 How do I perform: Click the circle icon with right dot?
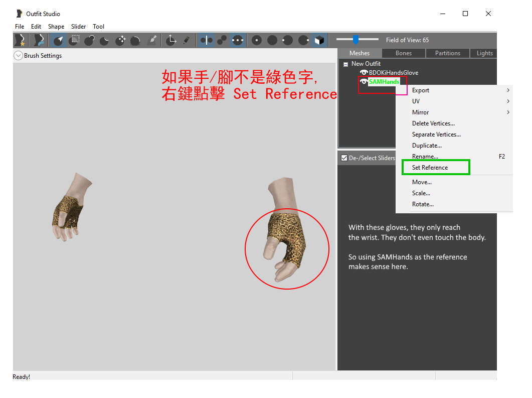pos(304,41)
